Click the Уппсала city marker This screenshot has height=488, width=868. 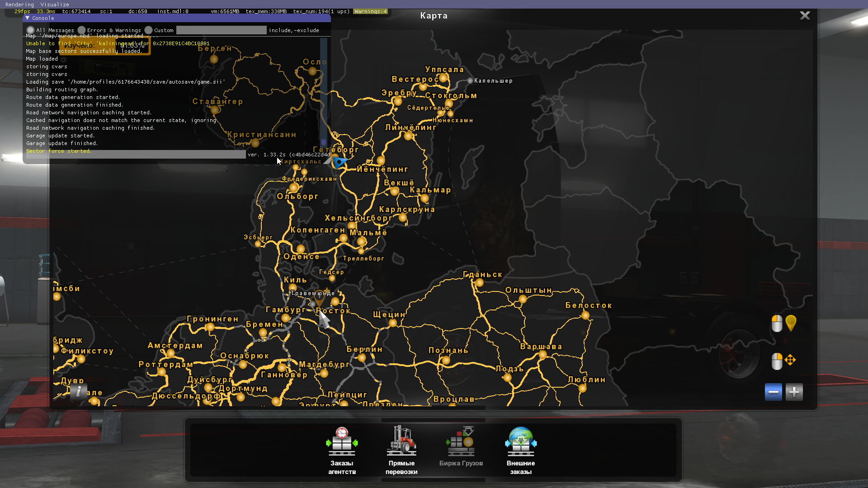click(x=443, y=78)
